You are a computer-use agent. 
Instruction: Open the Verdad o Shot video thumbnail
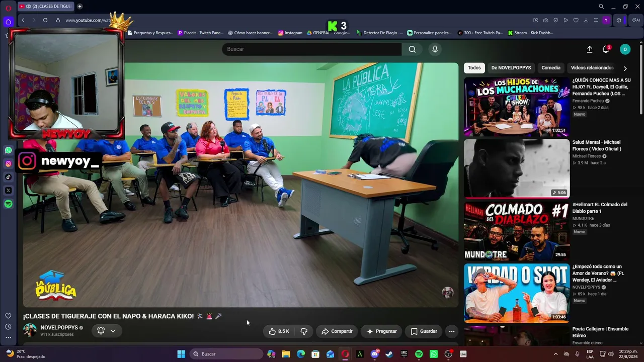(517, 294)
